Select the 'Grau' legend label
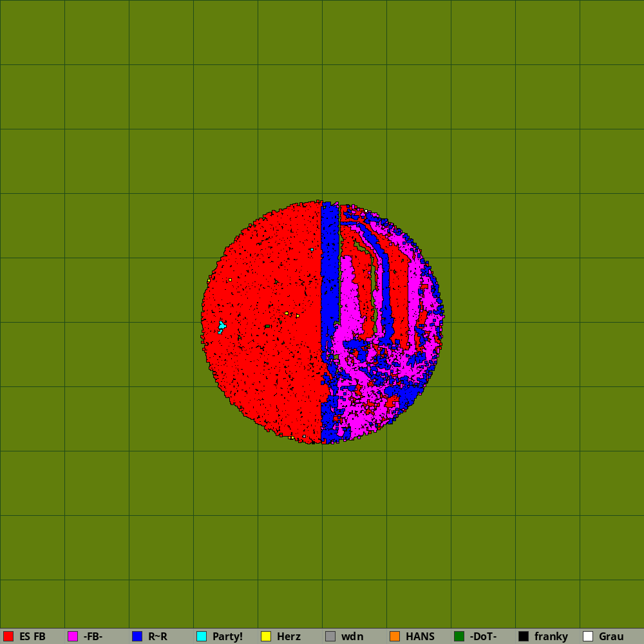This screenshot has width=644, height=644. (611, 637)
